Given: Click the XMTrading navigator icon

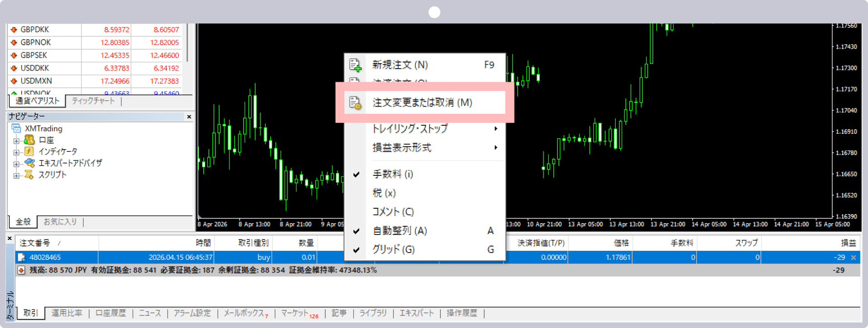Looking at the screenshot, I should click(x=16, y=128).
